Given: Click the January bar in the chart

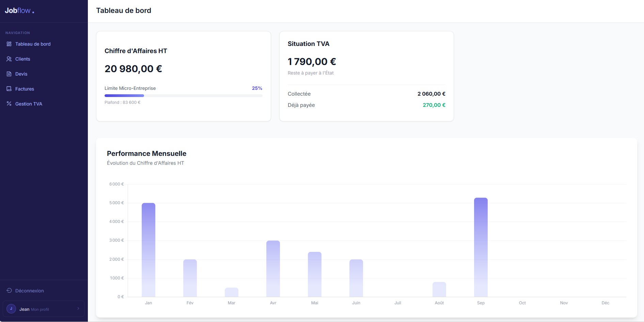Looking at the screenshot, I should pos(148,250).
